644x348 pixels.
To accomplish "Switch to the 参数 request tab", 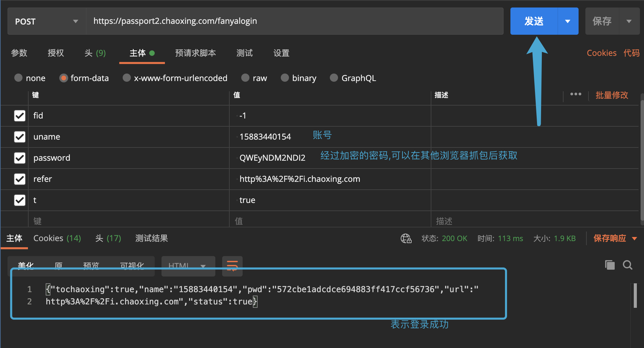I will pos(19,53).
